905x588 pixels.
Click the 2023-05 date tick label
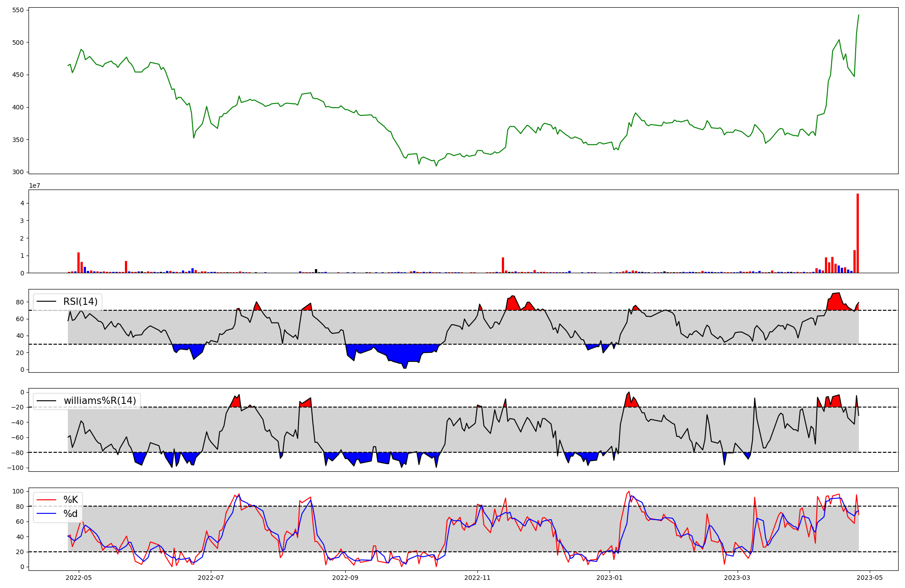(870, 578)
